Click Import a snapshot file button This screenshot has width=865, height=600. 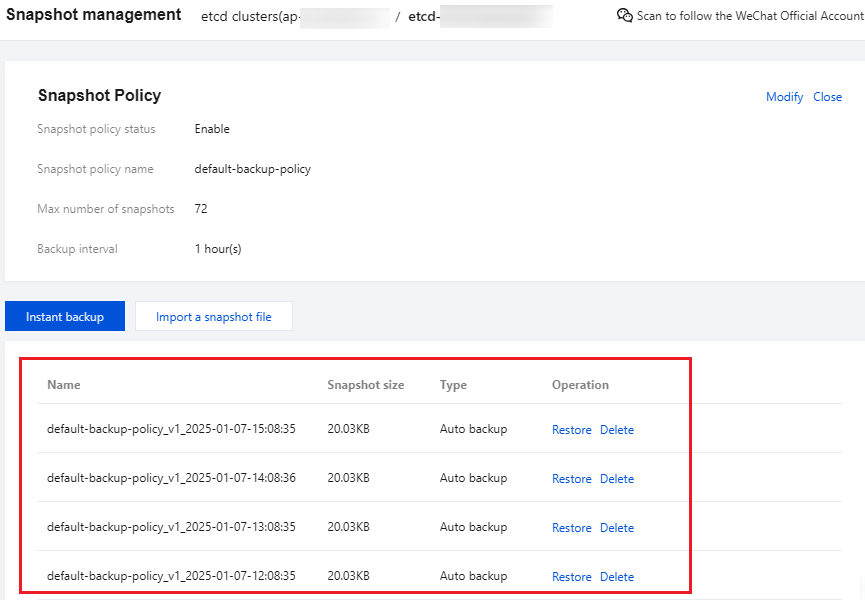(x=213, y=317)
